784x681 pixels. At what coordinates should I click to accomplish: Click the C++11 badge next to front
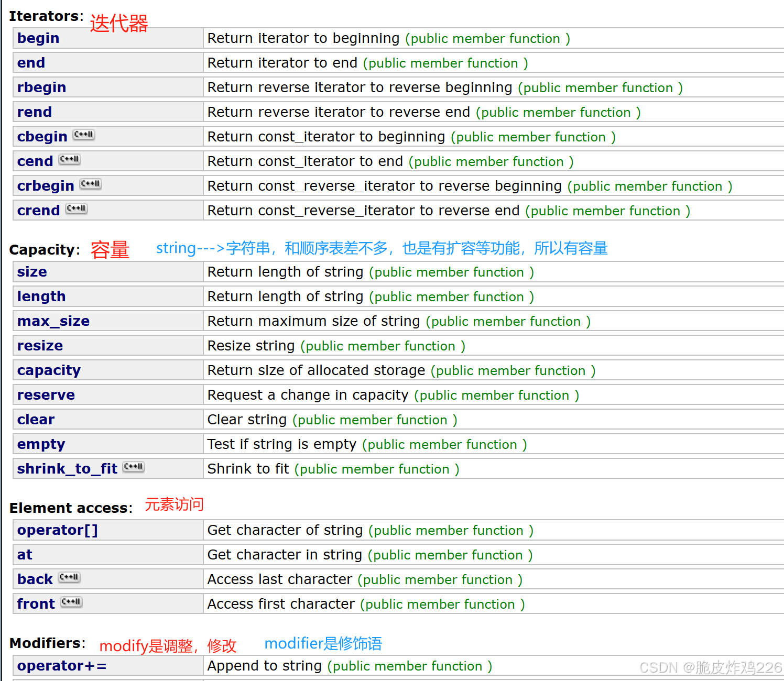[x=71, y=602]
